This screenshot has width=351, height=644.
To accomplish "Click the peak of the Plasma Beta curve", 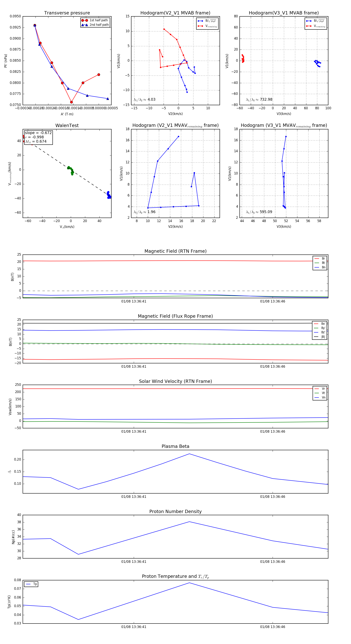I will 189,454.
